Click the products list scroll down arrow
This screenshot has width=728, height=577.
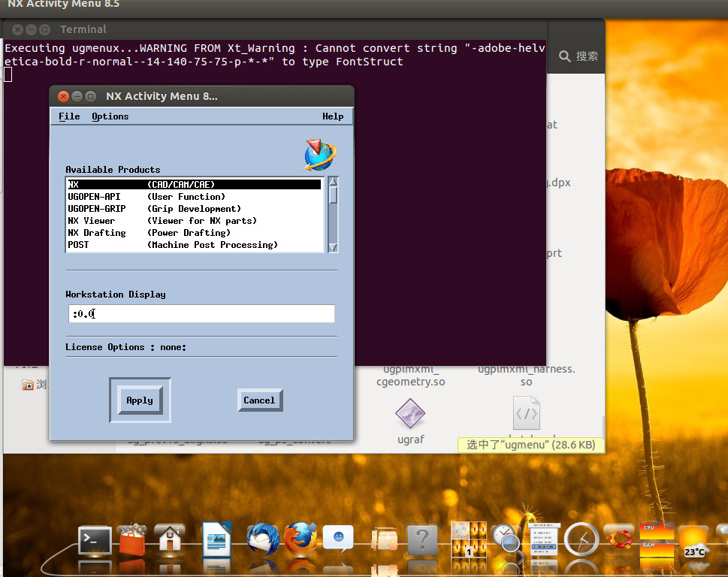click(x=333, y=247)
